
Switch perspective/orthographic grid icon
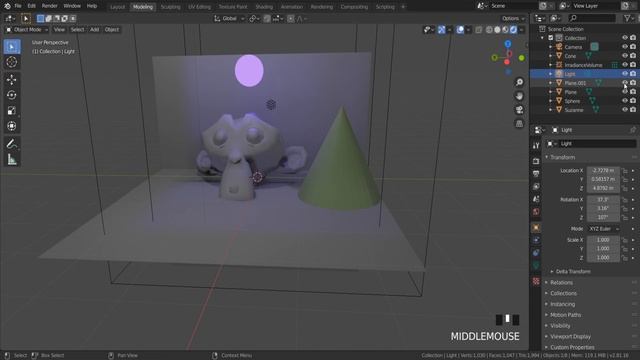point(519,123)
